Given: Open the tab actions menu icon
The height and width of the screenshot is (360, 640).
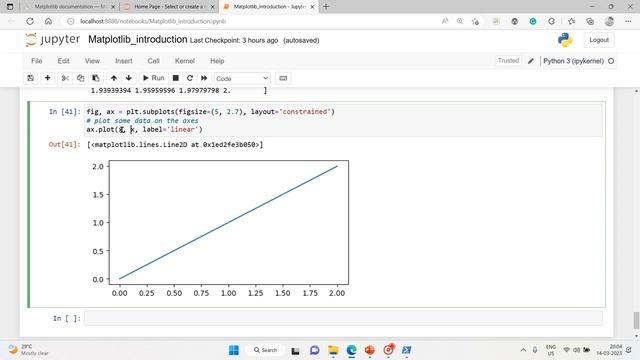Looking at the screenshot, I should click(x=10, y=7).
